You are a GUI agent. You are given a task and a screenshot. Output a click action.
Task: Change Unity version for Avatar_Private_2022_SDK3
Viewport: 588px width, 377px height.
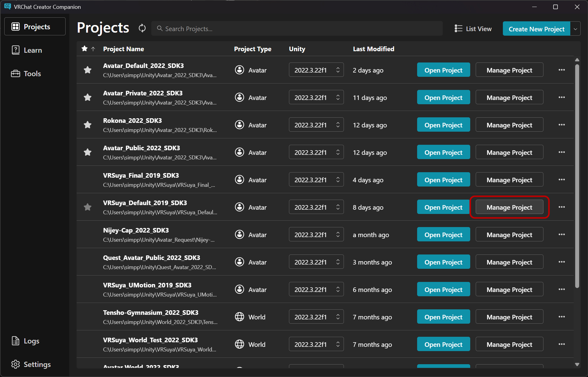tap(316, 97)
